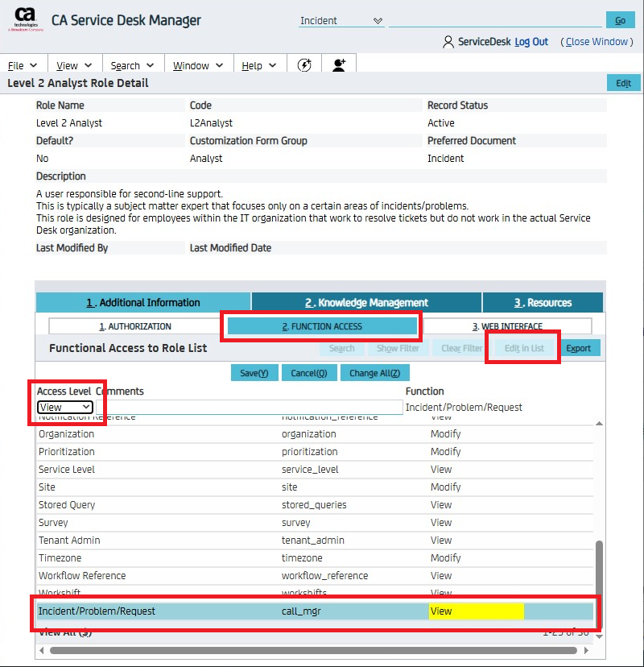This screenshot has width=644, height=667.
Task: Click the tenant_admin code cell
Action: pyautogui.click(x=313, y=541)
